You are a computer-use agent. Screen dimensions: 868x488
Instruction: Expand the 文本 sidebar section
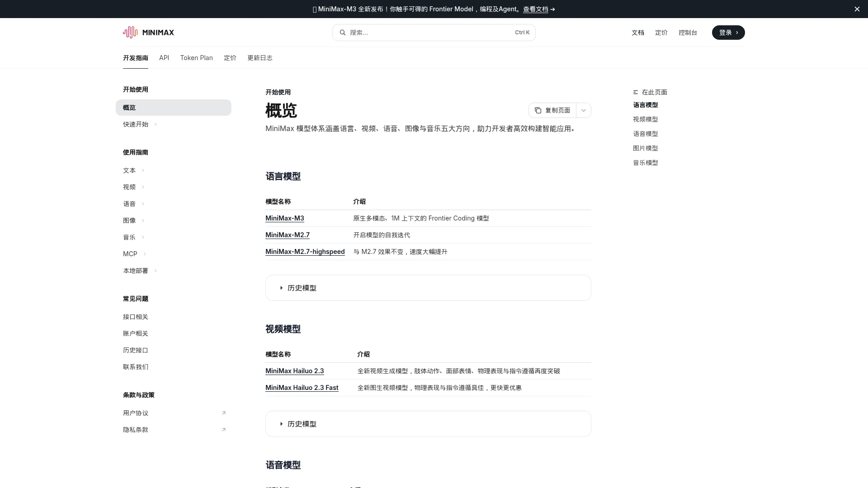pyautogui.click(x=143, y=170)
